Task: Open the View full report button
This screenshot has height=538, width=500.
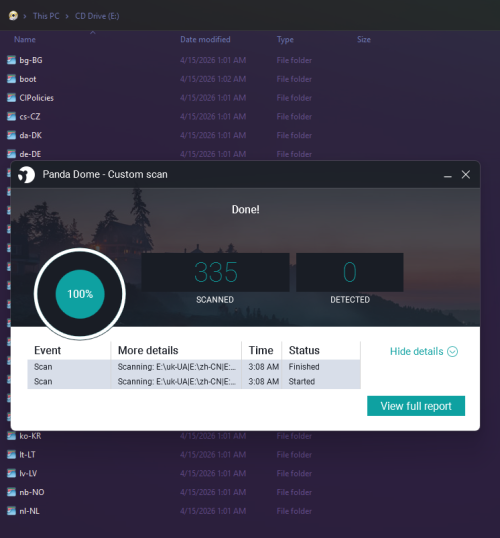Action: tap(416, 406)
